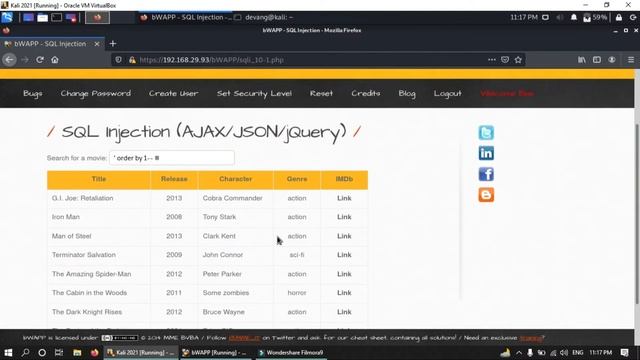Click the Pocket save icon
Image resolution: width=640 pixels, height=360 pixels.
pyautogui.click(x=505, y=60)
